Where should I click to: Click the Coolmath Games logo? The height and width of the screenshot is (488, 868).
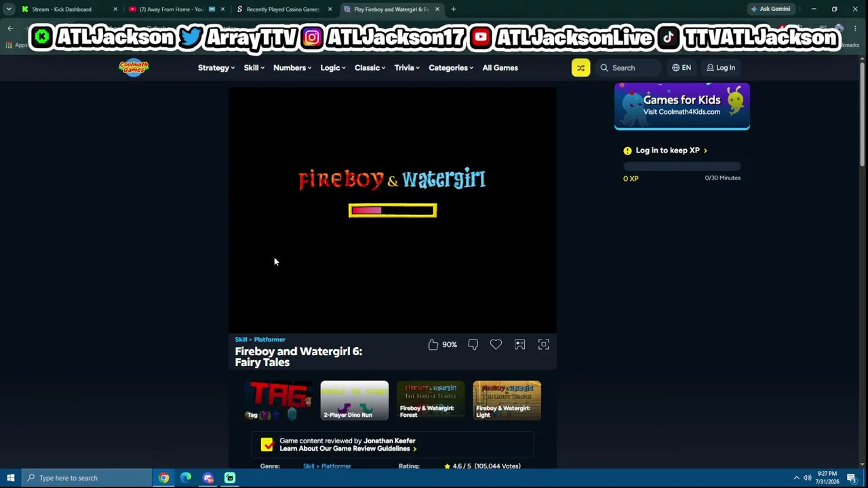[134, 68]
